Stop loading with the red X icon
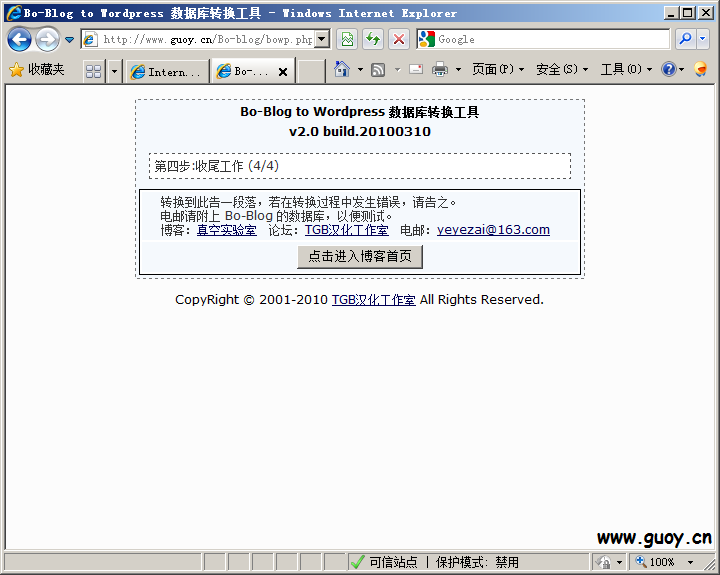 [399, 39]
